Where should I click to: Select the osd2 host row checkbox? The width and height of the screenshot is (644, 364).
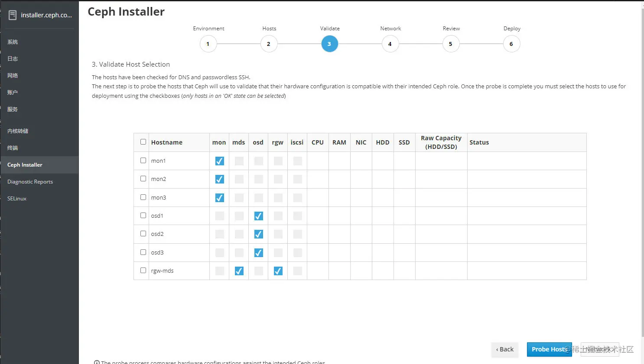[143, 234]
